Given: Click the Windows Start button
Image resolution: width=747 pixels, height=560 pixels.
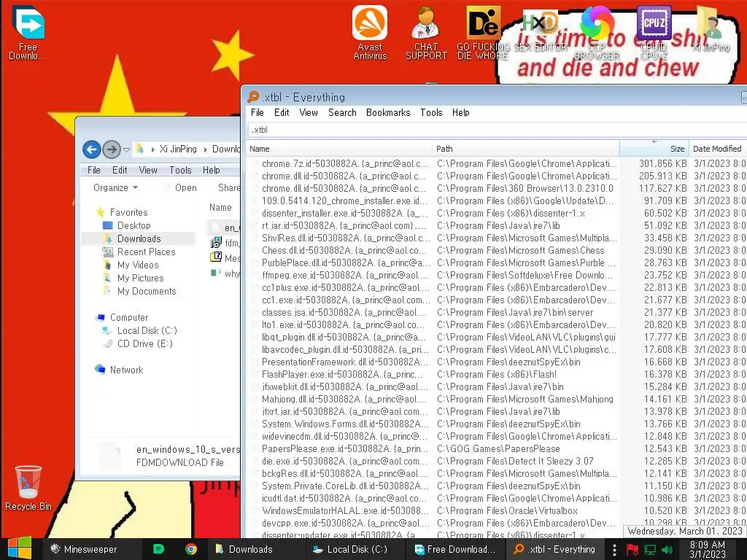Looking at the screenshot, I should tap(20, 548).
